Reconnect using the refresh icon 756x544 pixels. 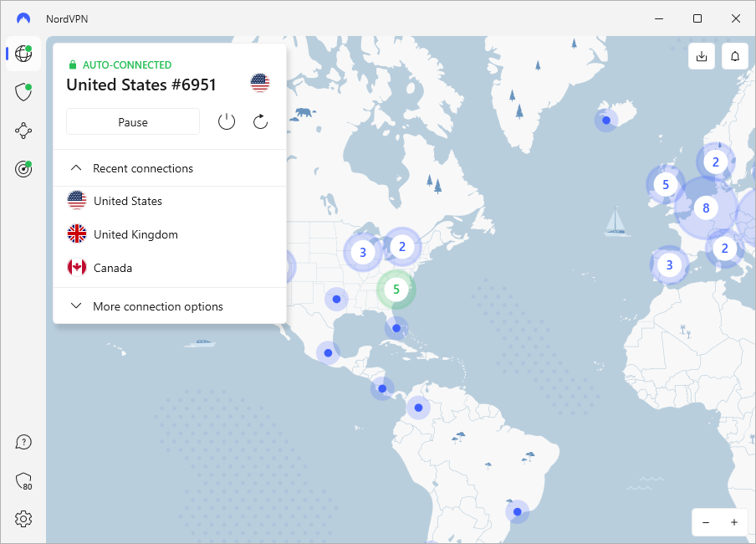260,121
